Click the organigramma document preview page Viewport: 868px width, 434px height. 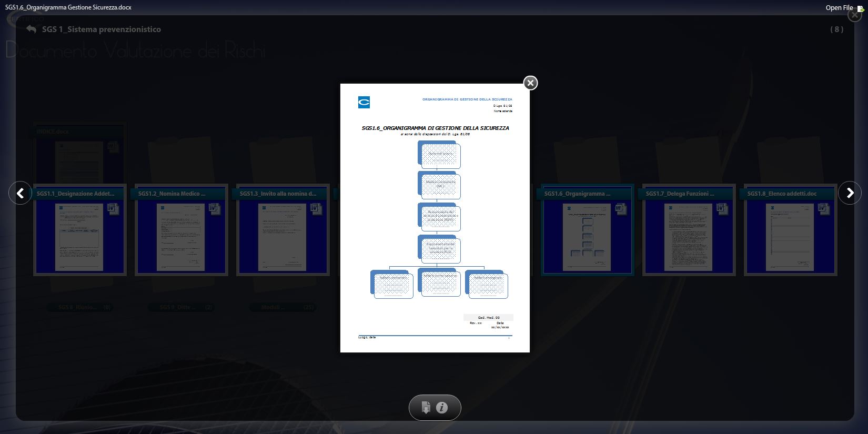[x=435, y=218]
